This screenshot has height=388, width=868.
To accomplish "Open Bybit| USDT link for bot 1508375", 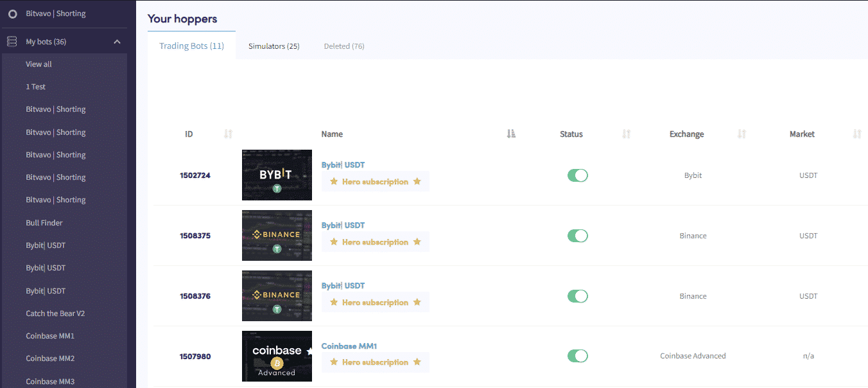I will click(x=343, y=225).
